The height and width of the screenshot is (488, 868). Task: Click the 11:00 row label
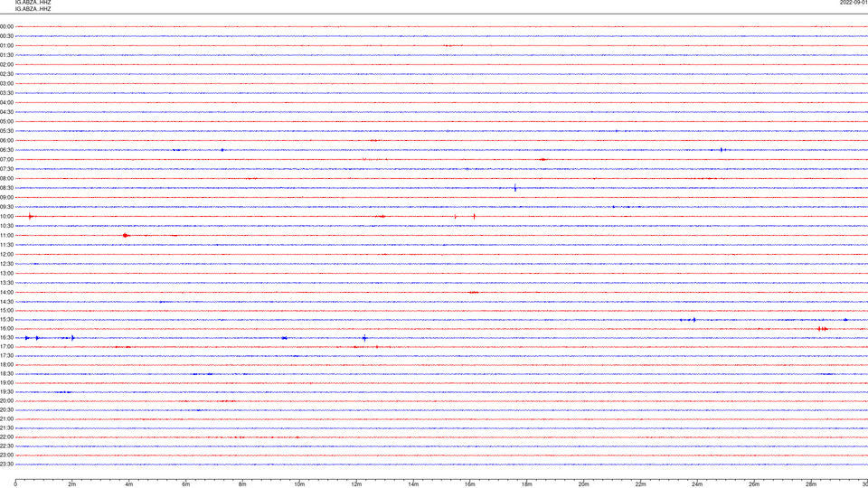coord(6,236)
